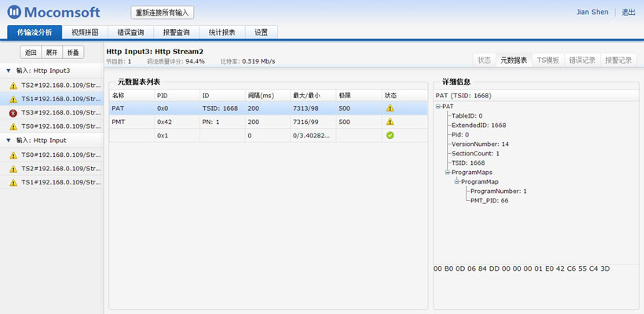Switch to the 错误查询 tab
The height and width of the screenshot is (314, 644).
pos(130,32)
